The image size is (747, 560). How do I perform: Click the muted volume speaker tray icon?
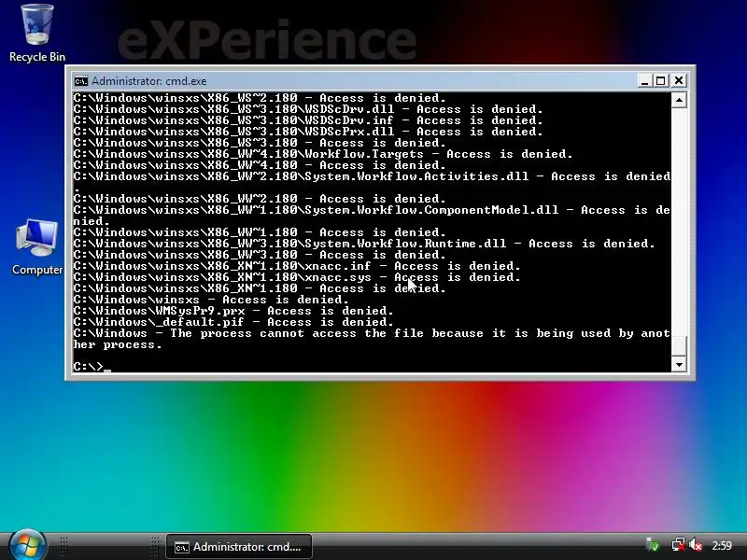[696, 545]
